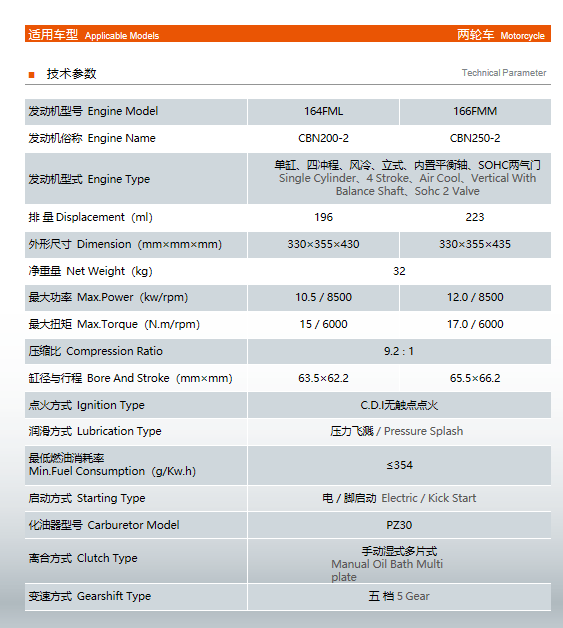The width and height of the screenshot is (563, 628).
Task: Click the Engine Type row label
Action: [89, 179]
